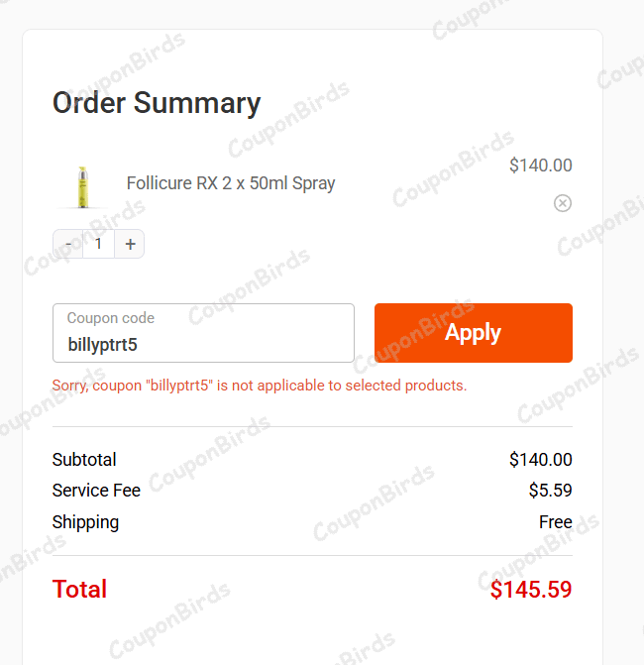Image resolution: width=644 pixels, height=665 pixels.
Task: Click the Shipping label
Action: [85, 522]
